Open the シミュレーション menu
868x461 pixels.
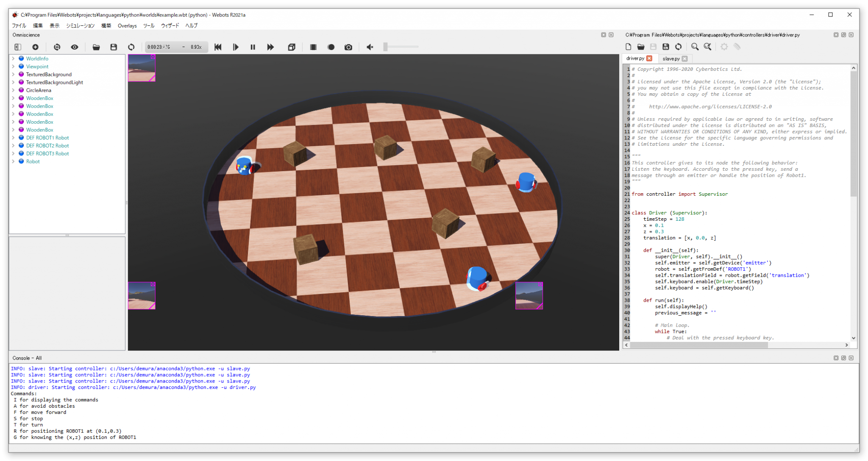80,25
